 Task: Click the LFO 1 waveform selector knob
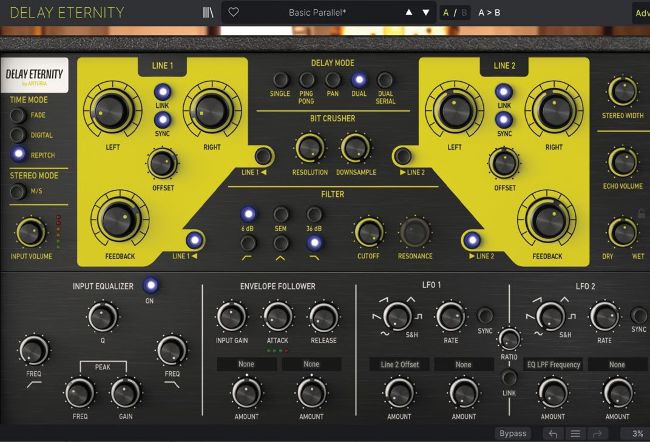tap(397, 316)
